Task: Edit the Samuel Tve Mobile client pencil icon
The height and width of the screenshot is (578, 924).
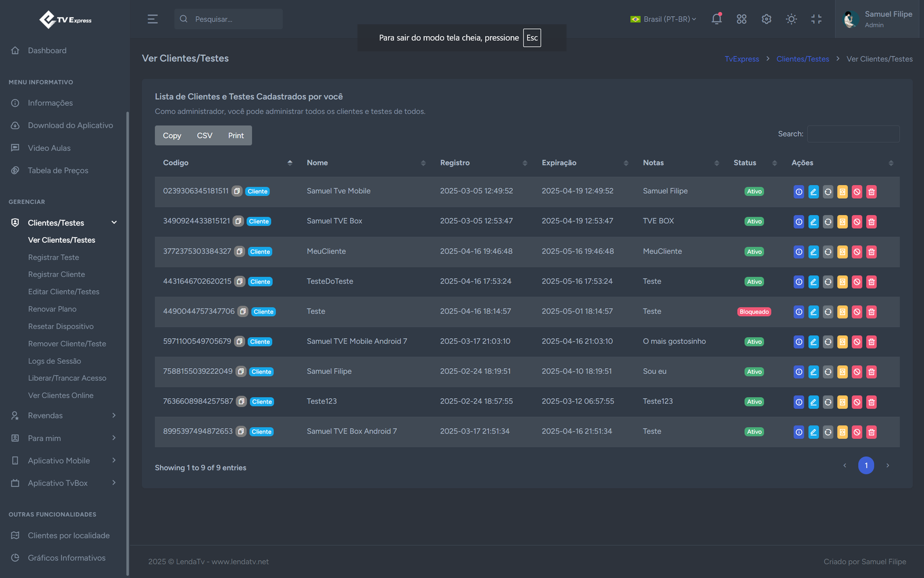Action: click(813, 192)
